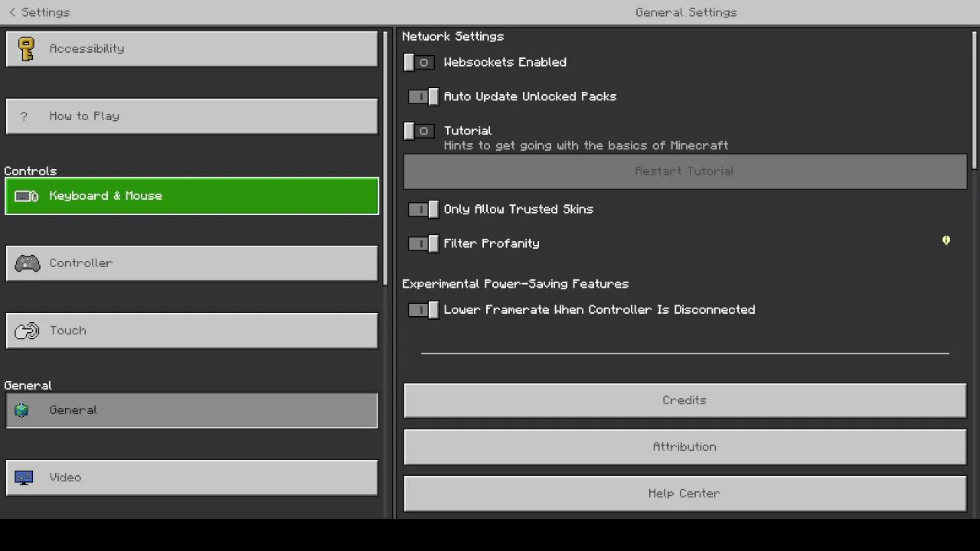Image resolution: width=980 pixels, height=551 pixels.
Task: Click the keyboard icon in Keyboard & Mouse
Action: pos(27,196)
